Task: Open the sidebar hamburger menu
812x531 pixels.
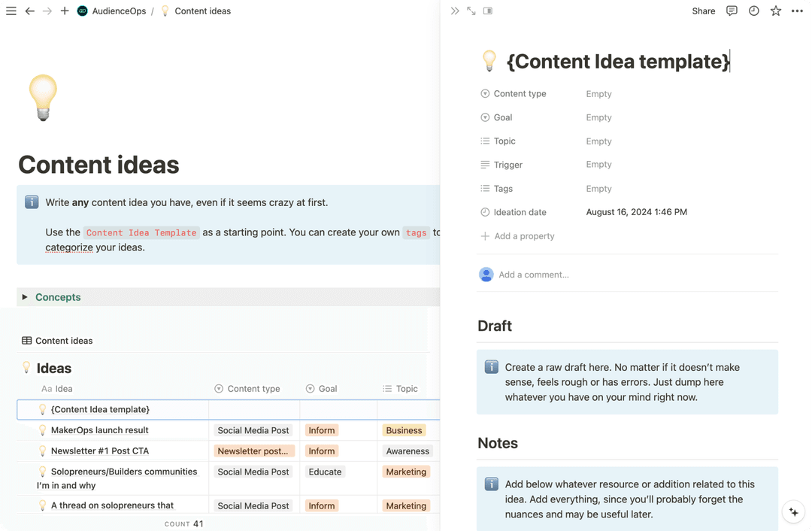Action: coord(11,11)
